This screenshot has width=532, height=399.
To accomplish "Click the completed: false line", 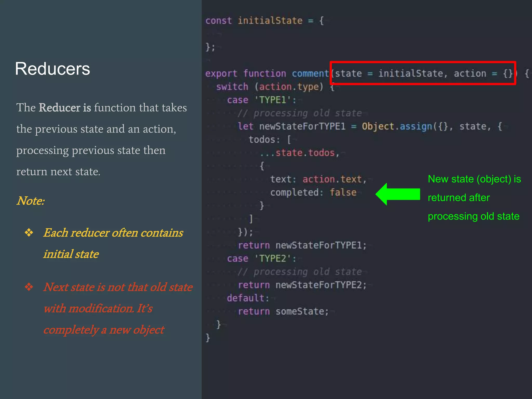I will click(x=313, y=192).
